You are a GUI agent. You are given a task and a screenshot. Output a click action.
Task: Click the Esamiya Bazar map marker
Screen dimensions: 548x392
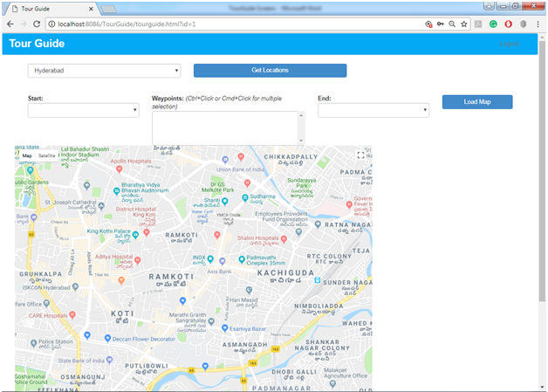click(x=225, y=328)
